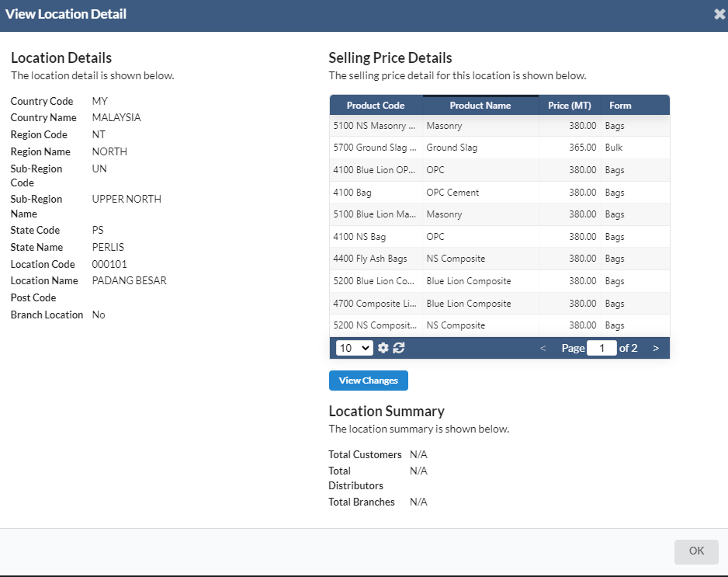The height and width of the screenshot is (577, 728).
Task: Click the MALAYSIA country name value
Action: (x=116, y=117)
